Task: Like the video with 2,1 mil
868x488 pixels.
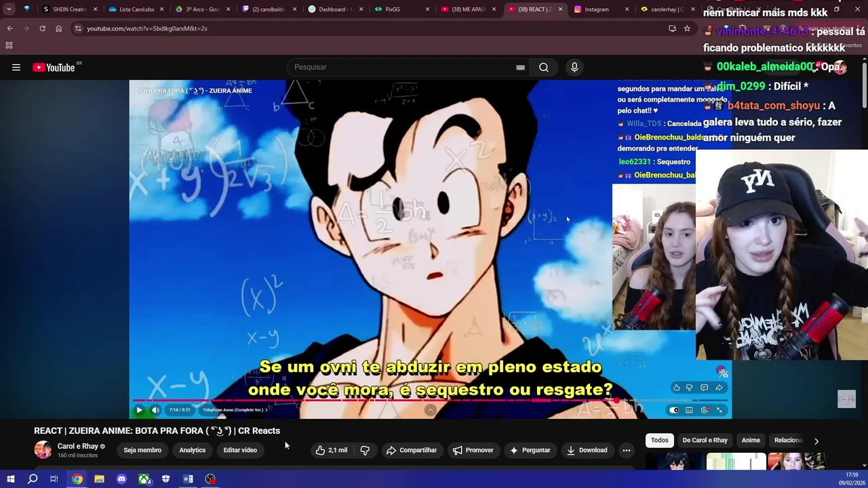Action: pyautogui.click(x=332, y=450)
